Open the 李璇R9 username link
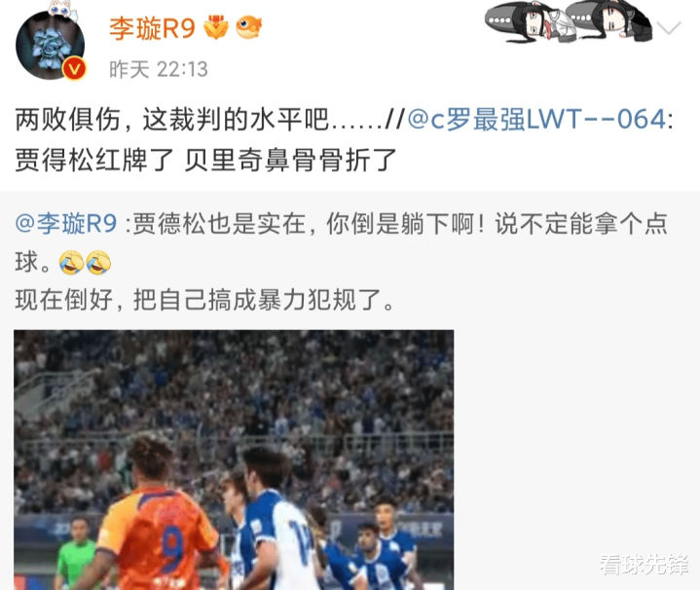The width and height of the screenshot is (700, 590). (152, 28)
